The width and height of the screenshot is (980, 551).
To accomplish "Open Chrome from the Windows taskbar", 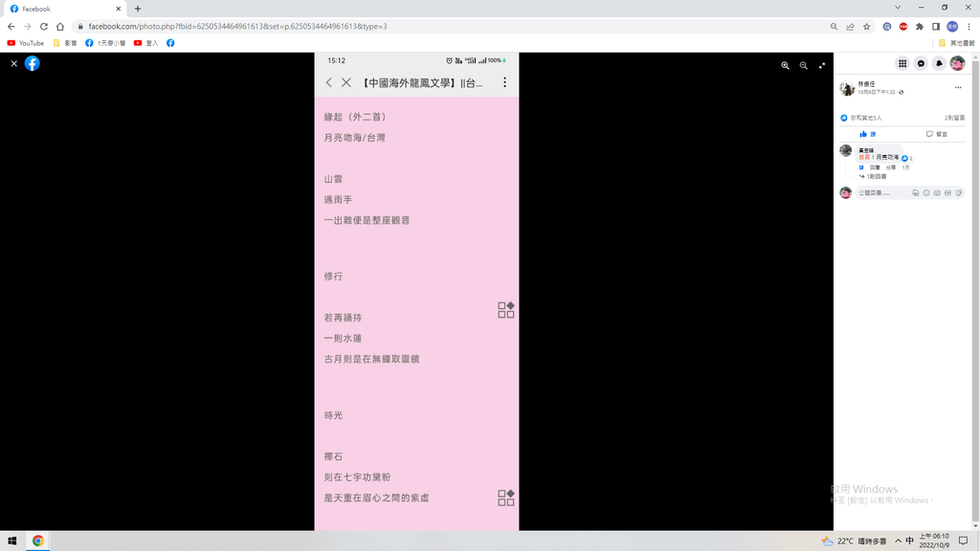I will 37,540.
